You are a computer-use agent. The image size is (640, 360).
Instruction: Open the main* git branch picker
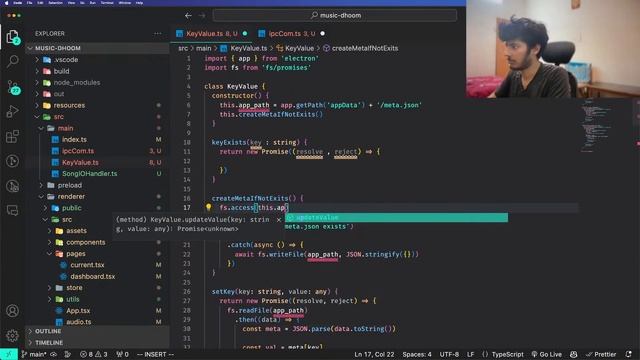click(x=34, y=354)
